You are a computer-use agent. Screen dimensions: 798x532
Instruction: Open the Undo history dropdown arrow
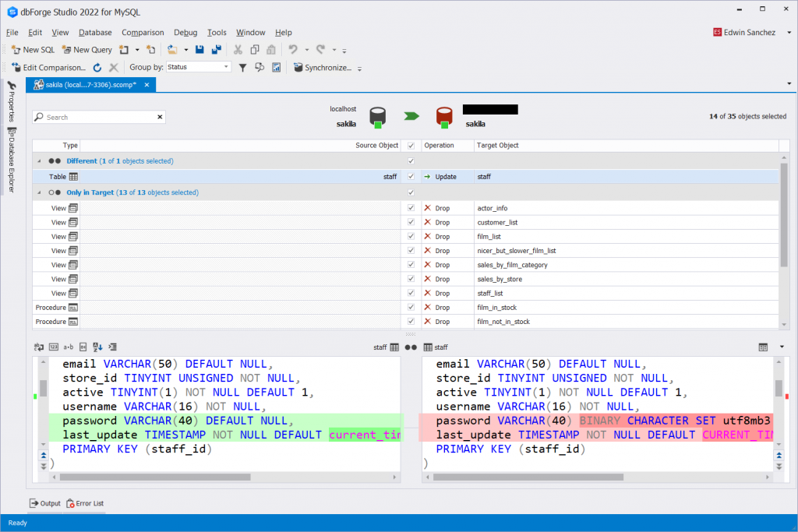306,50
